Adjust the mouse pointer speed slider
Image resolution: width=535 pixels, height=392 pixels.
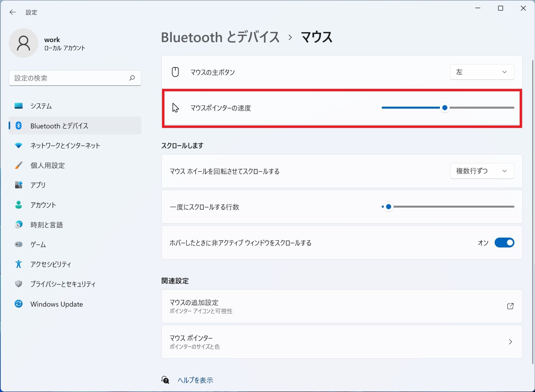[445, 108]
